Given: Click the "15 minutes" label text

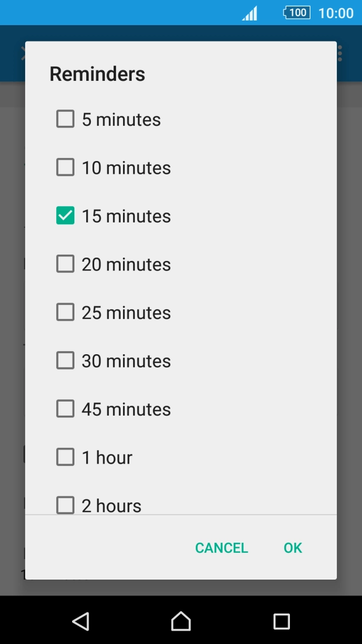Looking at the screenshot, I should coord(126,216).
